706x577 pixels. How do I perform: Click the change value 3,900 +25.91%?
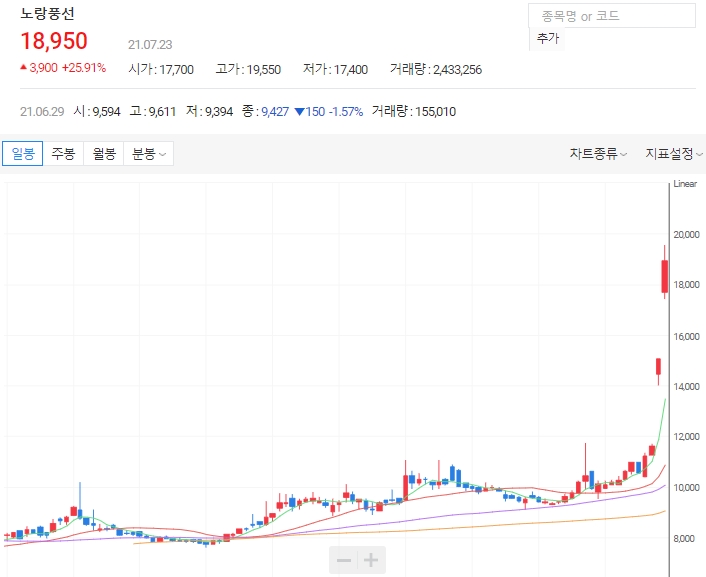[x=63, y=68]
